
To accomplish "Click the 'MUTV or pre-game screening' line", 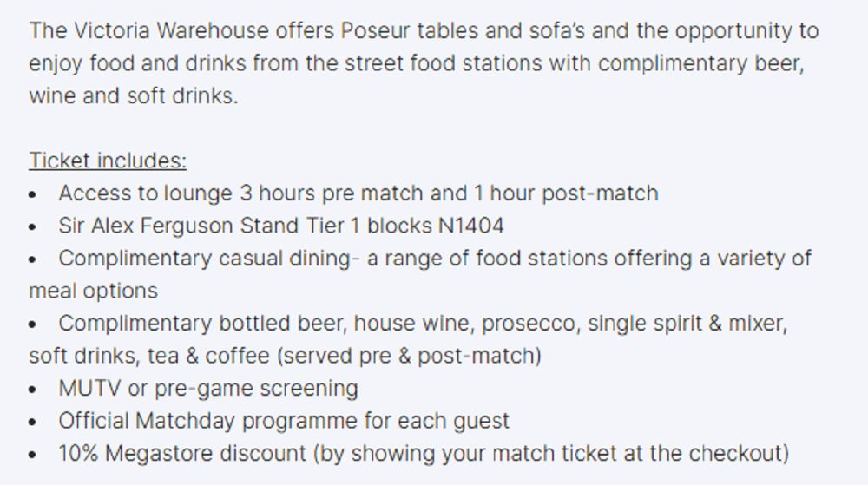I will coord(208,388).
